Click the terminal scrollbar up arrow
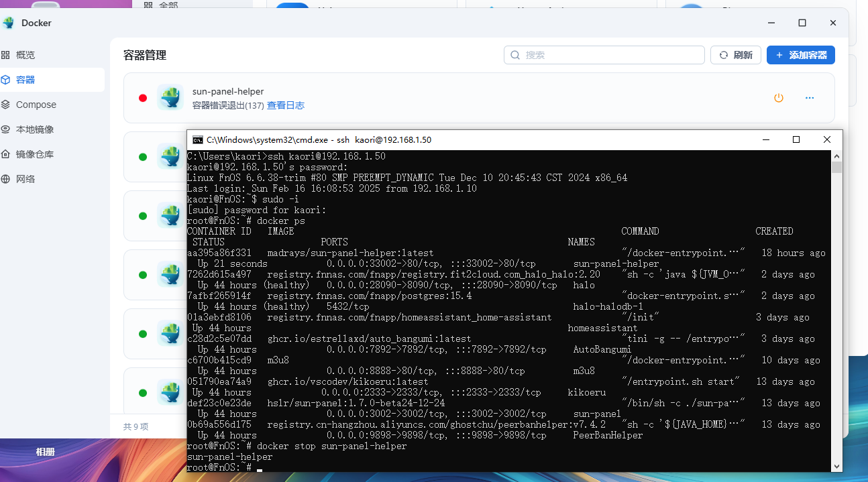 pyautogui.click(x=836, y=156)
